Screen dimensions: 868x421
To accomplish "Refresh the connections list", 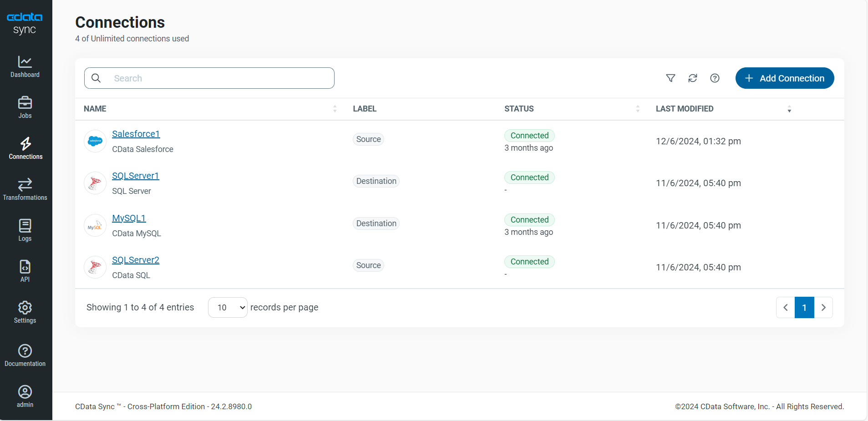I will (x=693, y=78).
